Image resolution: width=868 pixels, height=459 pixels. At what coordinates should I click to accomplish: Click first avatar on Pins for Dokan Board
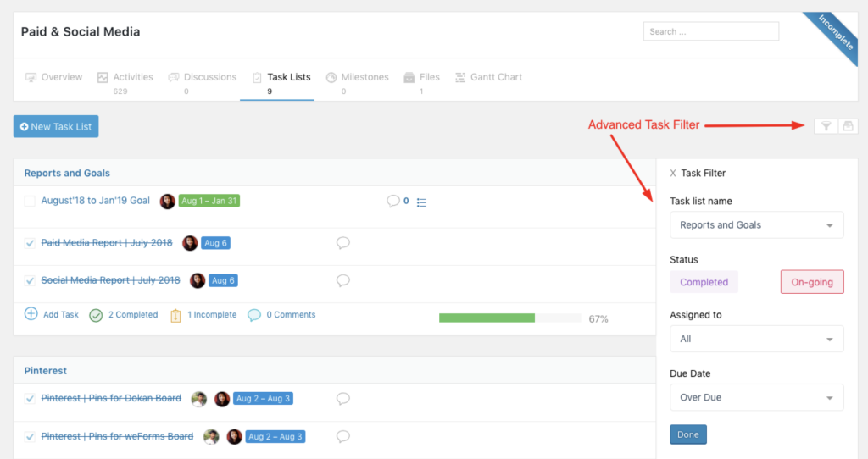pyautogui.click(x=198, y=399)
